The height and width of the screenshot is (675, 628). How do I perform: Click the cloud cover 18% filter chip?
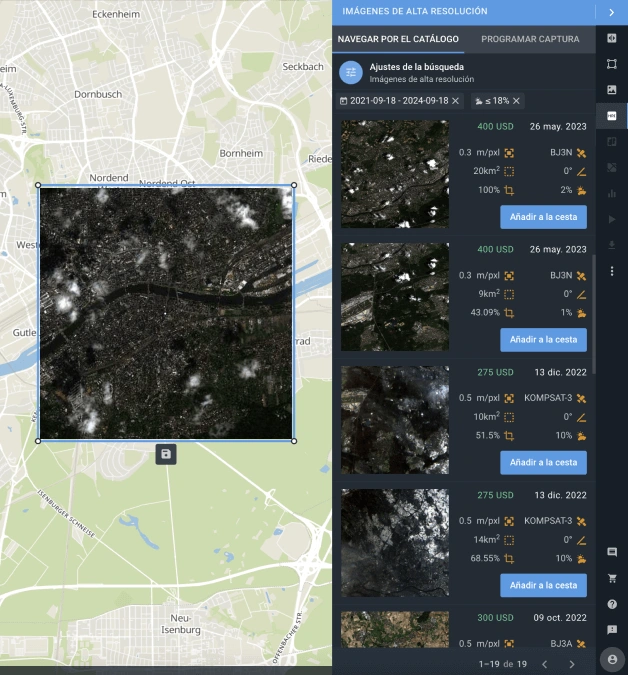click(x=497, y=101)
